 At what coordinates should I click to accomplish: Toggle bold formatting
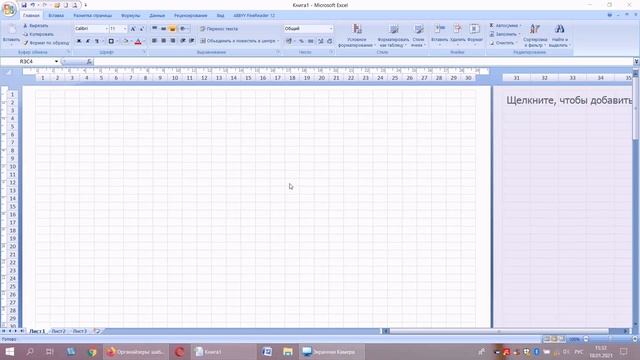[79, 41]
